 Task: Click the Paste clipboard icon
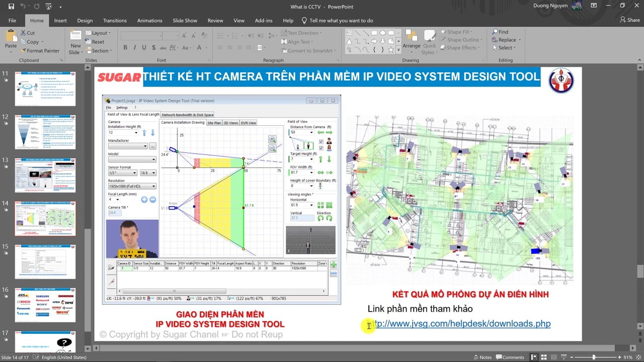11,35
